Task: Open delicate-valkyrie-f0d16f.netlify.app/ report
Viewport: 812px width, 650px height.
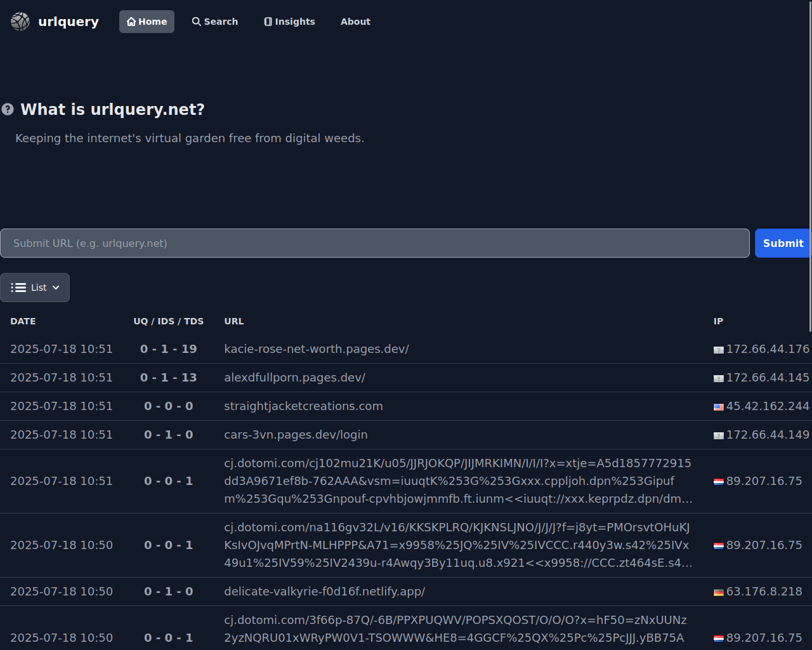Action: [x=324, y=592]
